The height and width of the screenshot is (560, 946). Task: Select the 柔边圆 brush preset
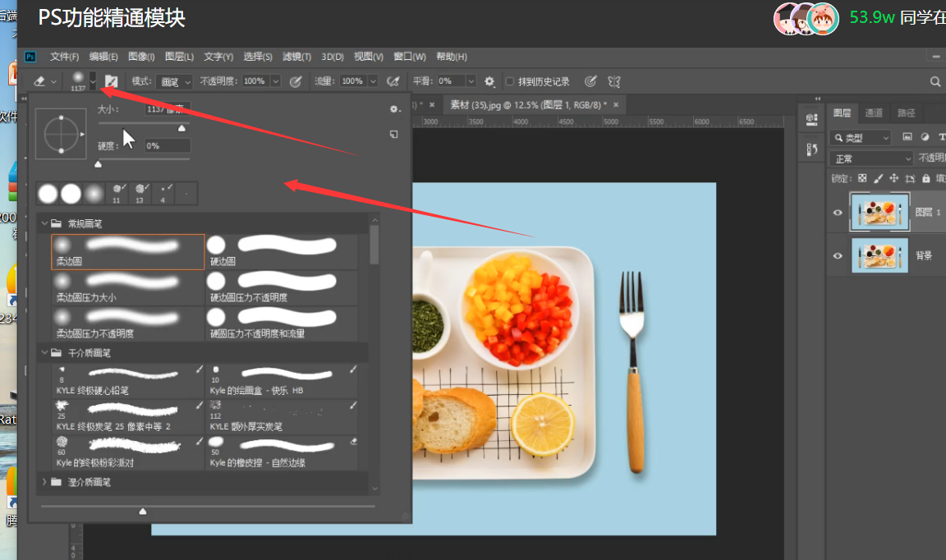pyautogui.click(x=128, y=251)
